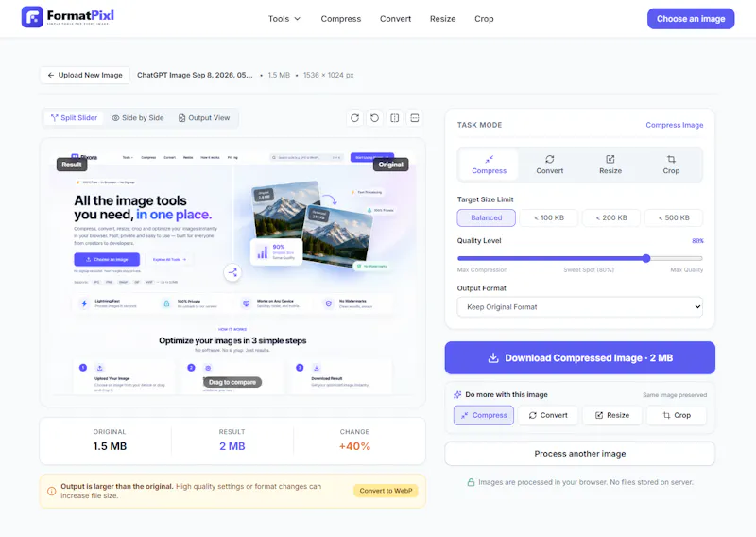The image size is (756, 537).
Task: Click Process another image button
Action: tap(579, 454)
